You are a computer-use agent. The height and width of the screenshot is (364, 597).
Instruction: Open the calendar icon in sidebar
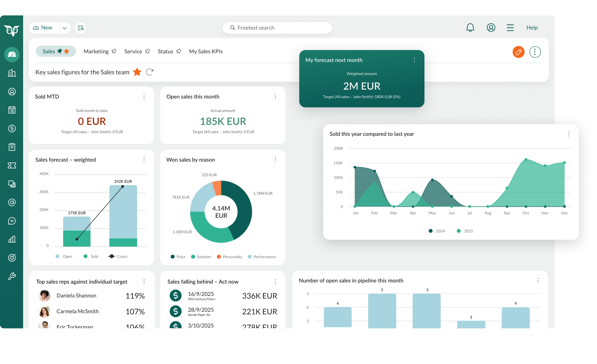tap(12, 110)
